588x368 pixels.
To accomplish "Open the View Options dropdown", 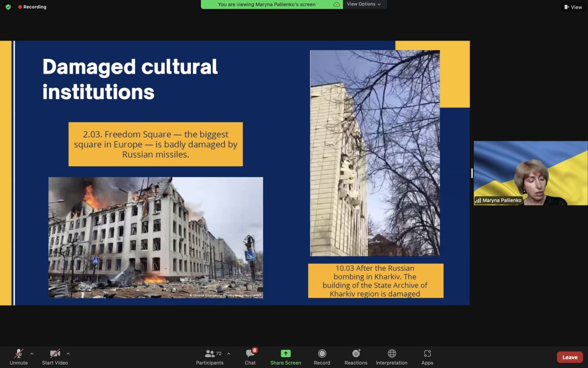I will (x=364, y=4).
